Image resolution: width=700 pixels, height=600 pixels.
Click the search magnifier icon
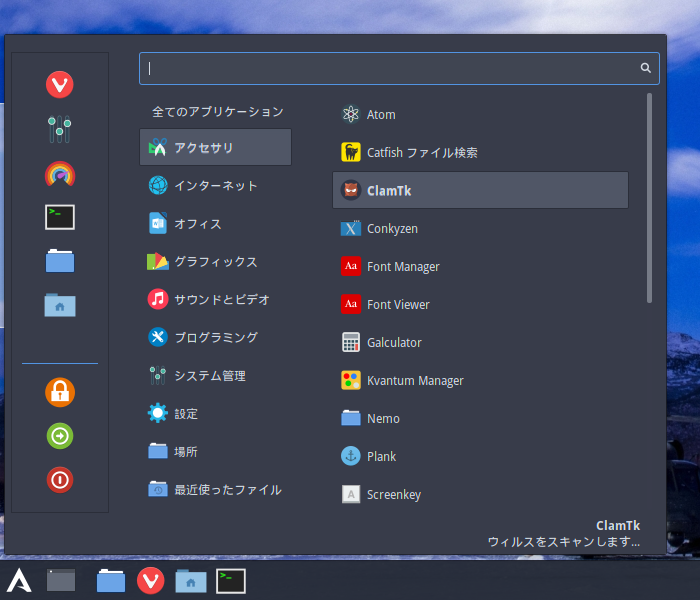[x=646, y=68]
